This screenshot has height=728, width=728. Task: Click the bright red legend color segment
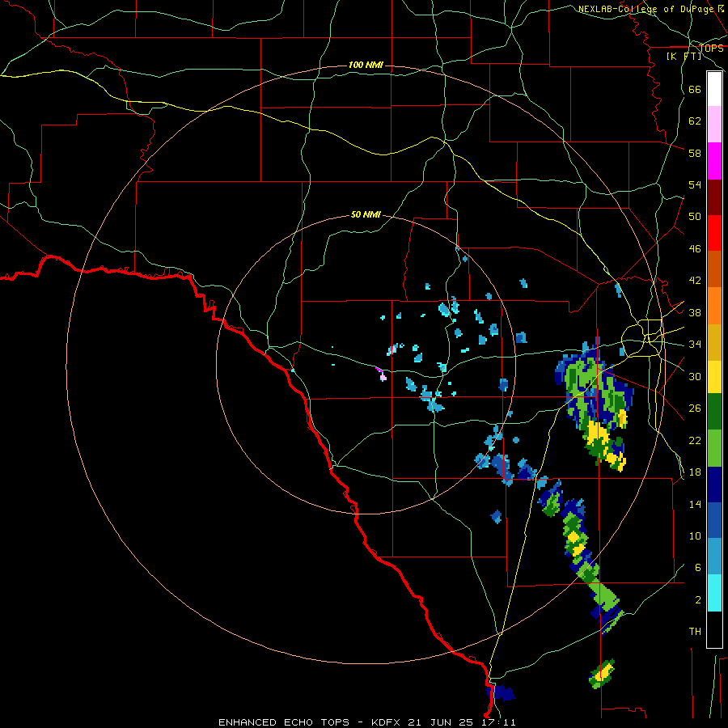(x=714, y=233)
